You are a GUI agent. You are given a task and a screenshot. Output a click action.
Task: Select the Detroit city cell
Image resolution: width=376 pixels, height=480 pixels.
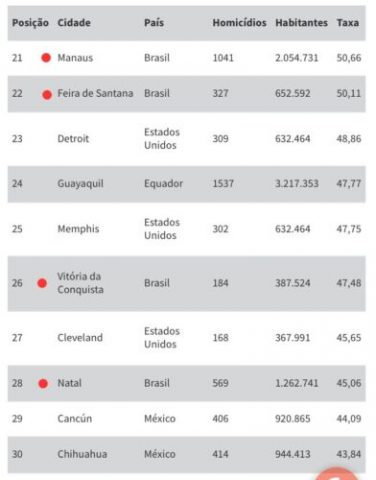tap(73, 139)
